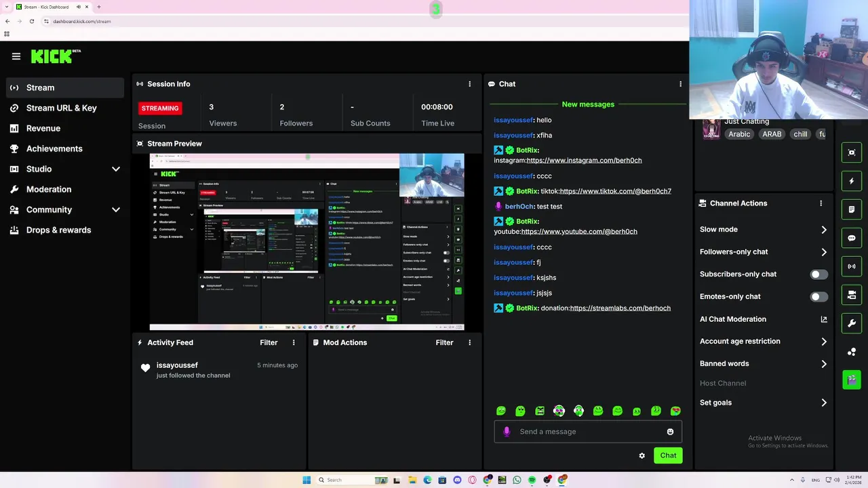Toggle Emotes-only chat switch
Screen dimensions: 868x488
tap(819, 297)
